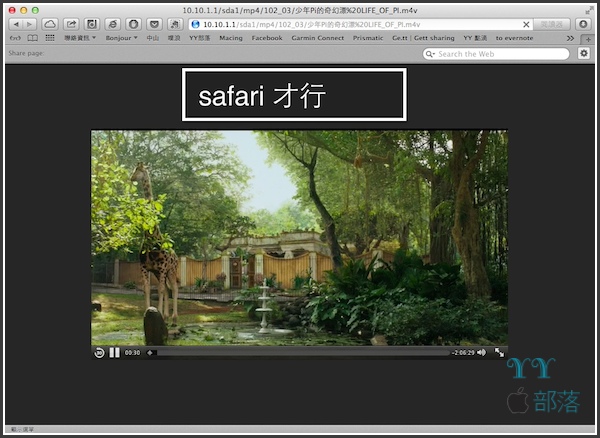Open a new tab with plus button

point(588,39)
